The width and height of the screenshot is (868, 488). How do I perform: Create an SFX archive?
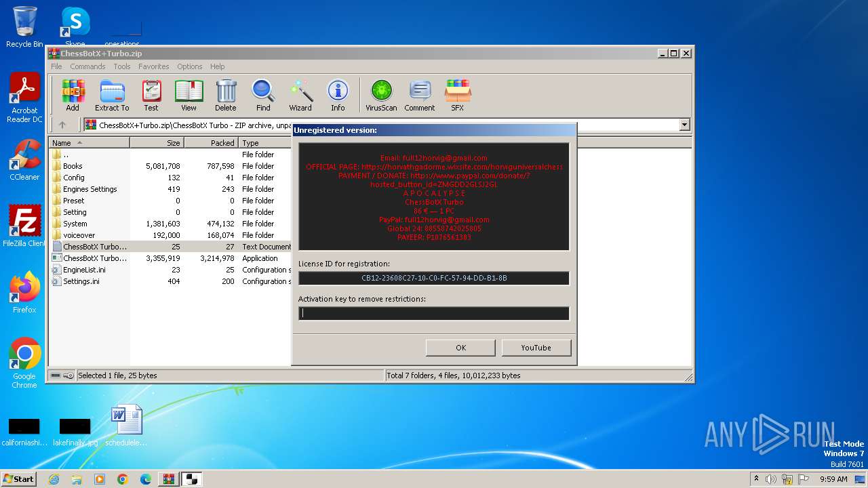[458, 96]
